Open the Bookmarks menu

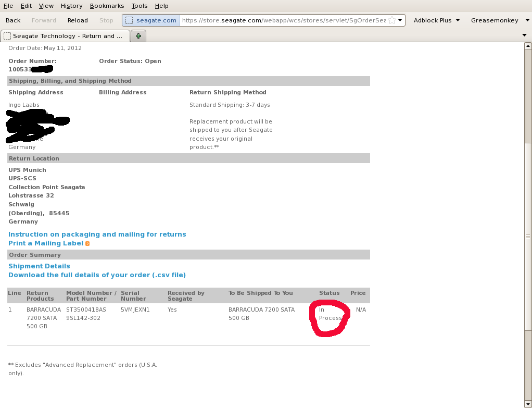click(x=107, y=6)
